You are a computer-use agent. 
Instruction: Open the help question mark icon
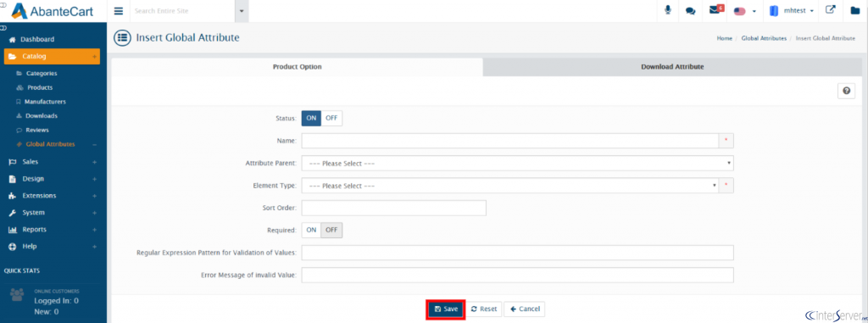846,92
